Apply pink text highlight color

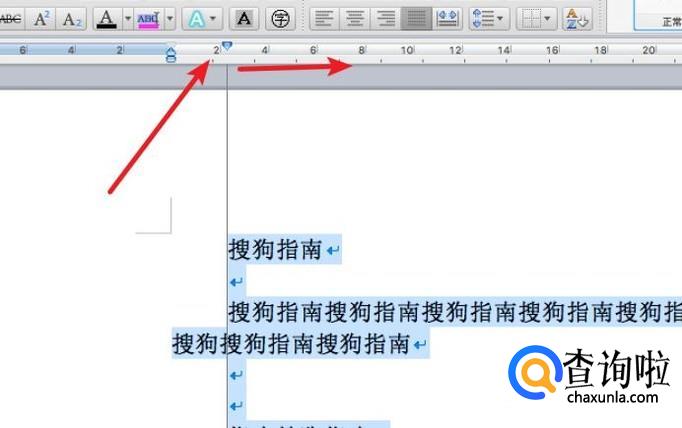tap(148, 19)
